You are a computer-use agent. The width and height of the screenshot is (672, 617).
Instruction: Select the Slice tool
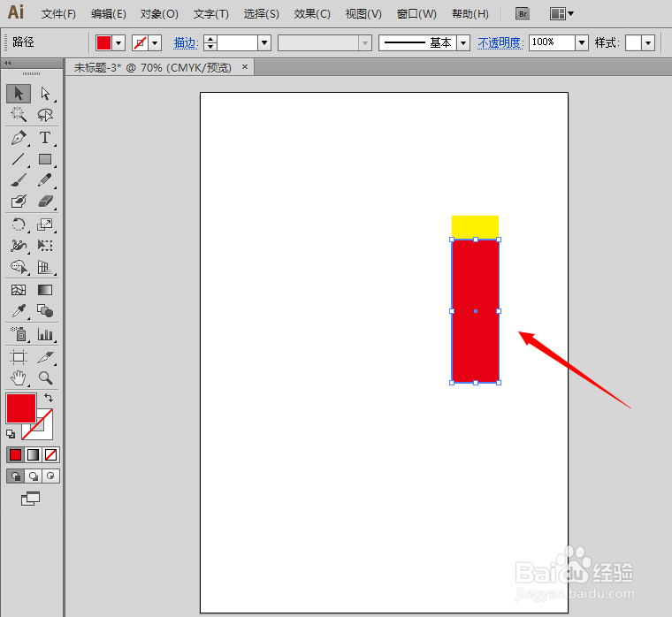click(45, 357)
